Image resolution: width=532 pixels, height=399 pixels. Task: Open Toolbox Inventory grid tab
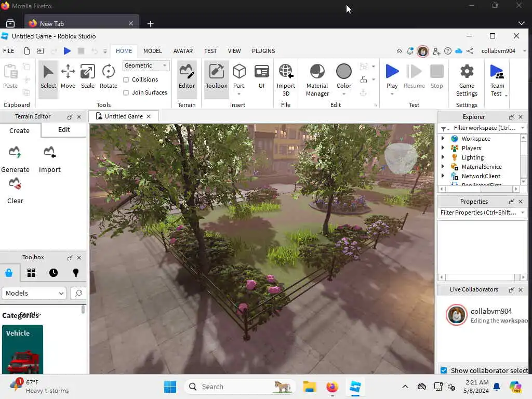click(x=31, y=273)
